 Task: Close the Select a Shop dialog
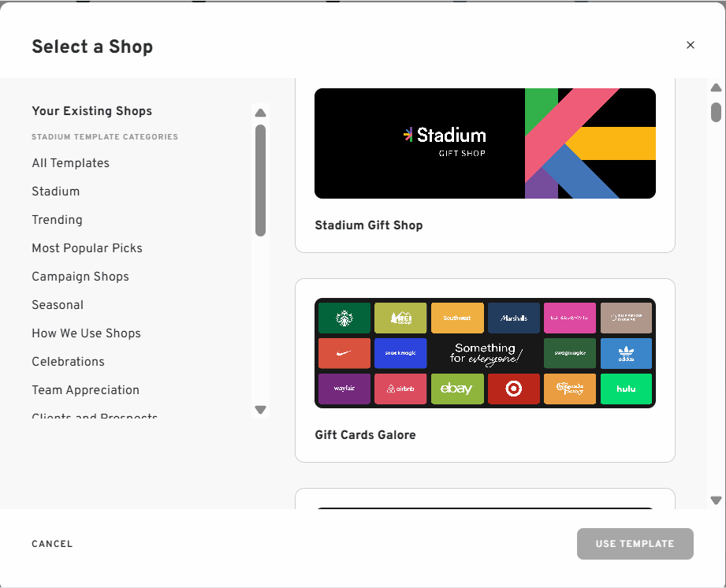[x=690, y=45]
